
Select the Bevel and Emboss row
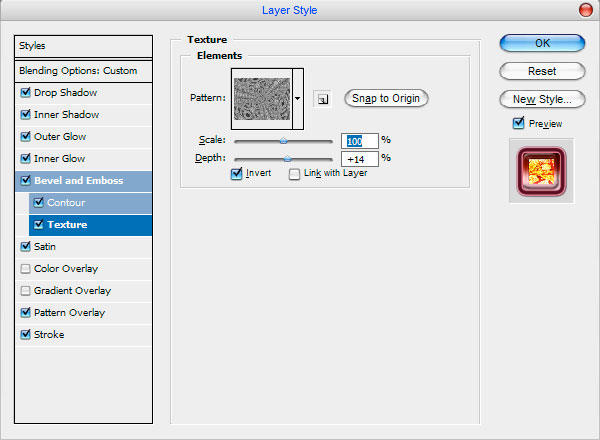(83, 181)
